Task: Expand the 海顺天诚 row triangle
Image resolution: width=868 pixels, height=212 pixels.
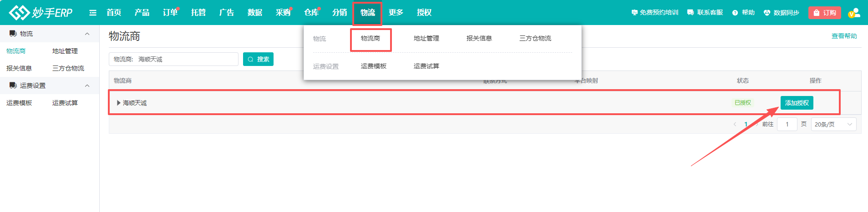Action: coord(119,103)
